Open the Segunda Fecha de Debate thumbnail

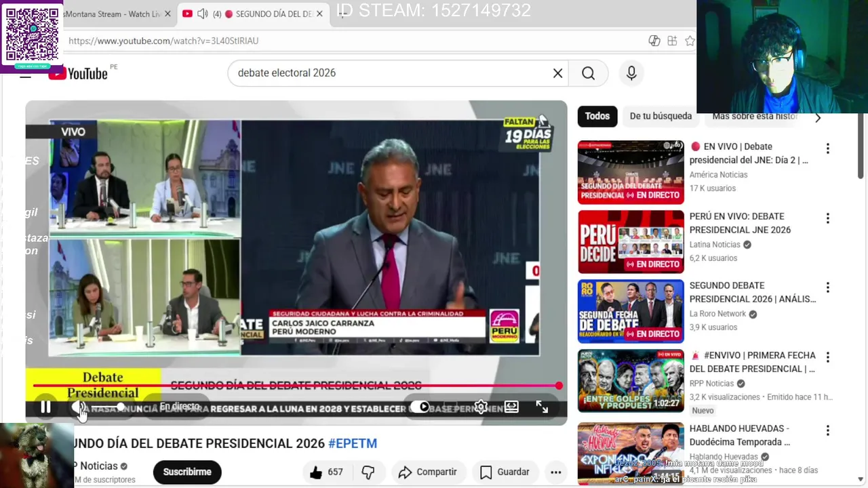point(631,311)
